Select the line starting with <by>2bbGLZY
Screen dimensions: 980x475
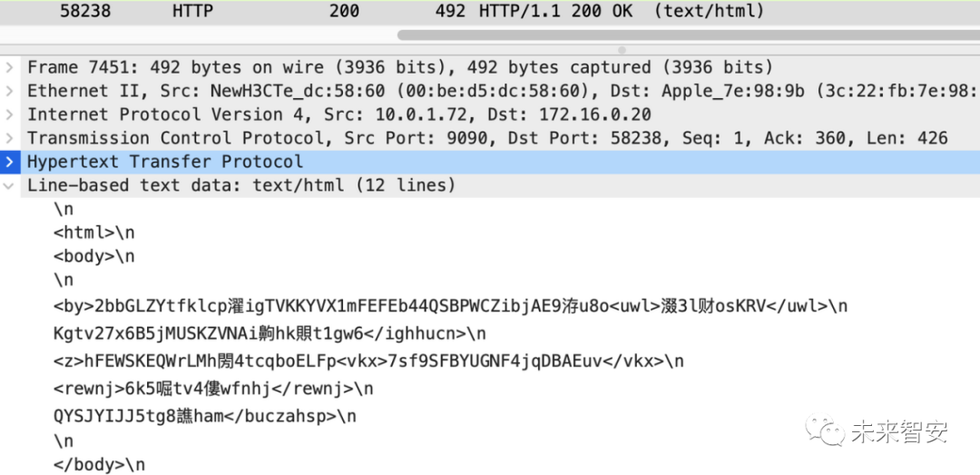click(450, 306)
